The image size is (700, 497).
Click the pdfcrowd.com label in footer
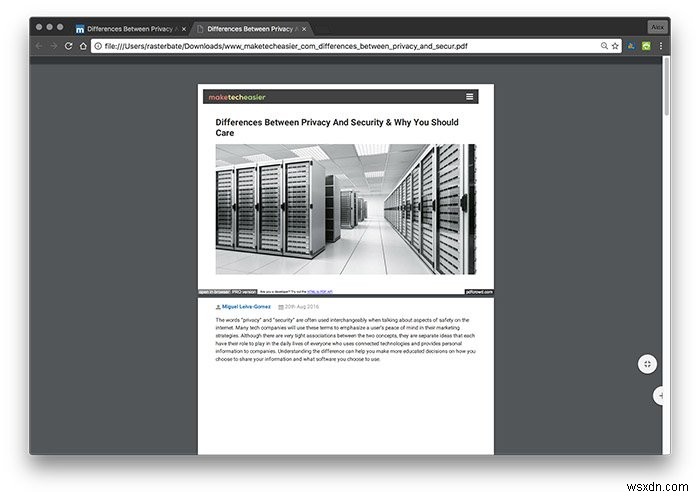tap(479, 292)
